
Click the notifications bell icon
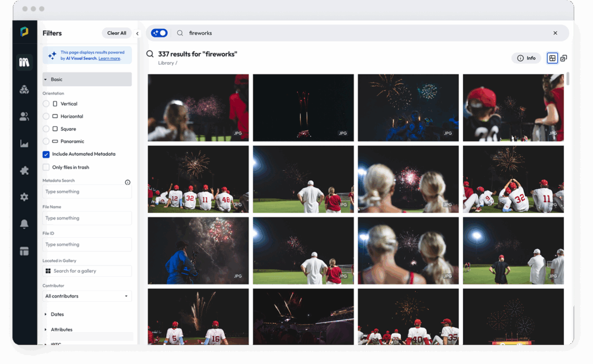pyautogui.click(x=24, y=224)
